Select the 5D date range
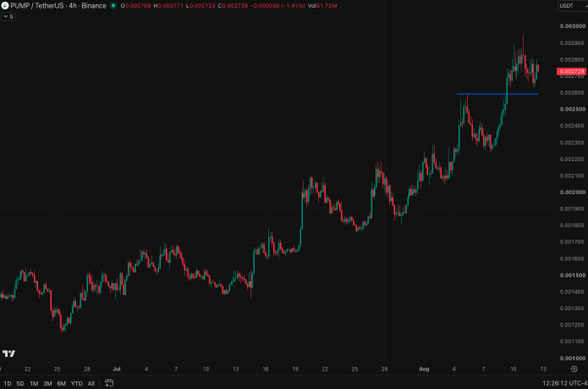The height and width of the screenshot is (389, 588). coord(20,383)
